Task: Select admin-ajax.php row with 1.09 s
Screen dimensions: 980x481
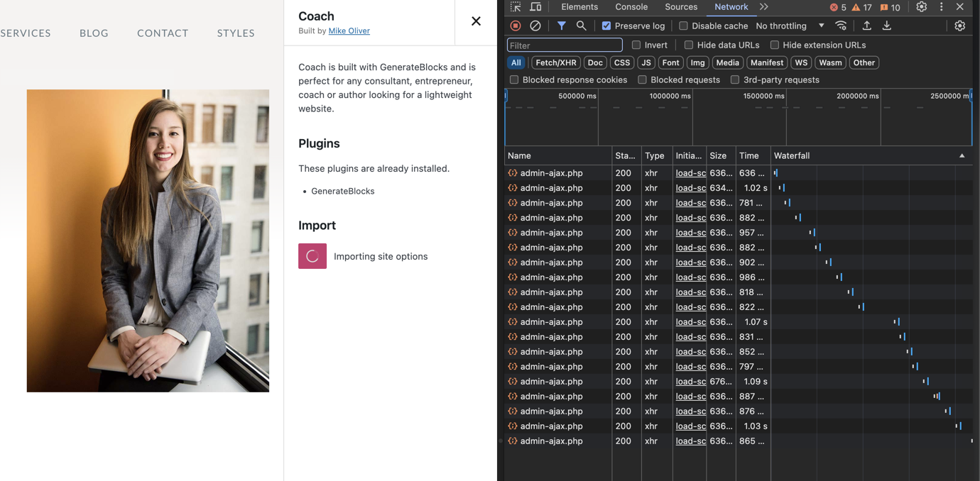Action: click(739, 382)
